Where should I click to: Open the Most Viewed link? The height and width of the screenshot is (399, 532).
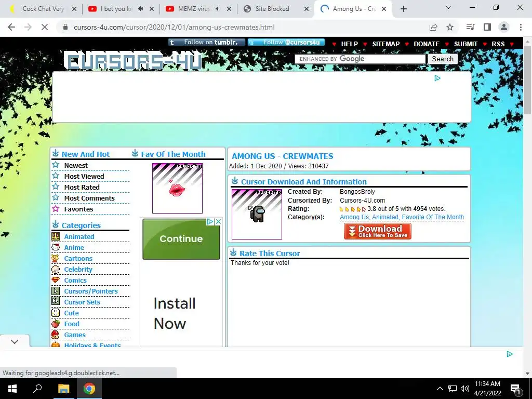point(84,176)
